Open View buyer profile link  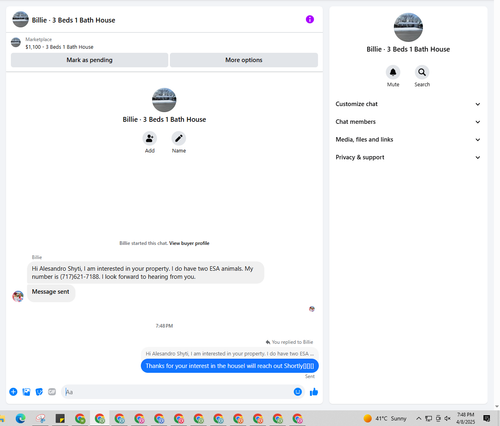point(189,243)
